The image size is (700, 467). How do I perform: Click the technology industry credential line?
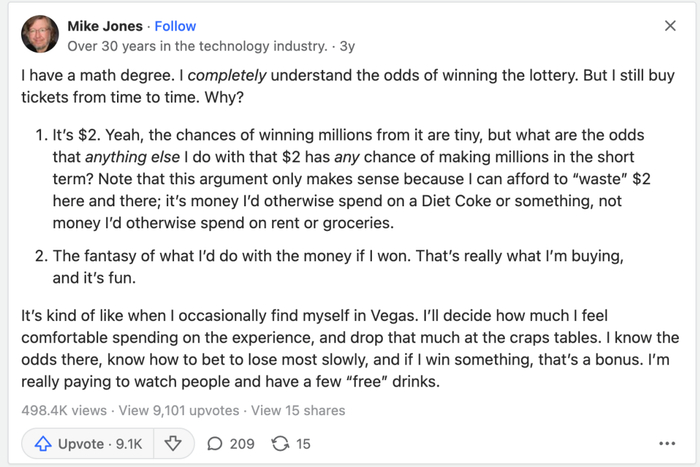coord(196,46)
